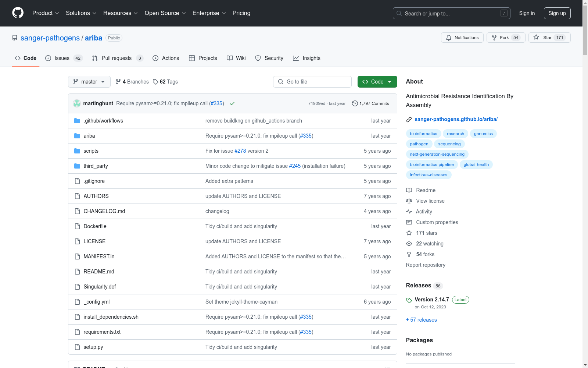
Task: Click the sanger-pathogens owner link
Action: pyautogui.click(x=50, y=38)
